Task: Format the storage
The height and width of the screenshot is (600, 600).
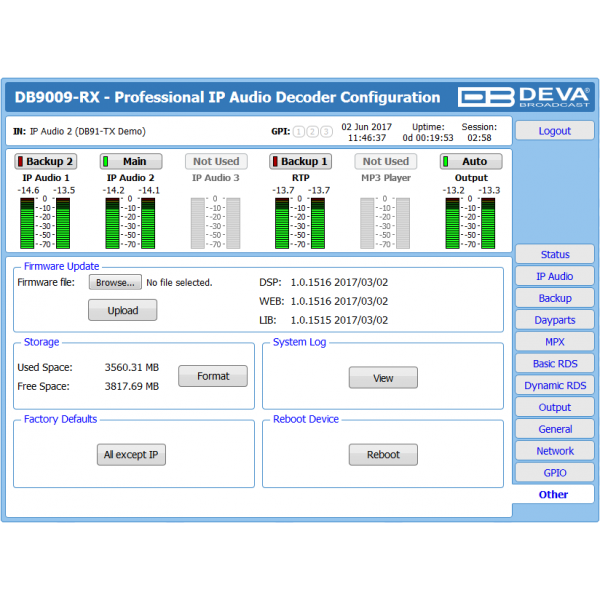Action: (213, 376)
